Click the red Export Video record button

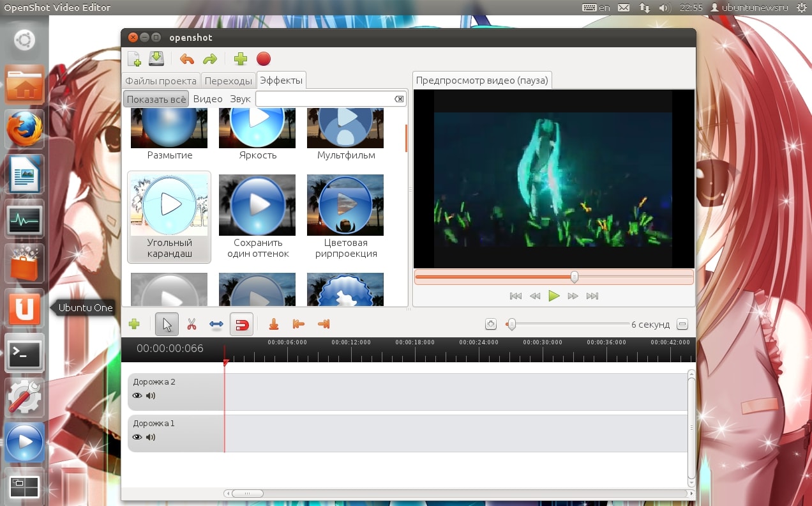point(264,59)
